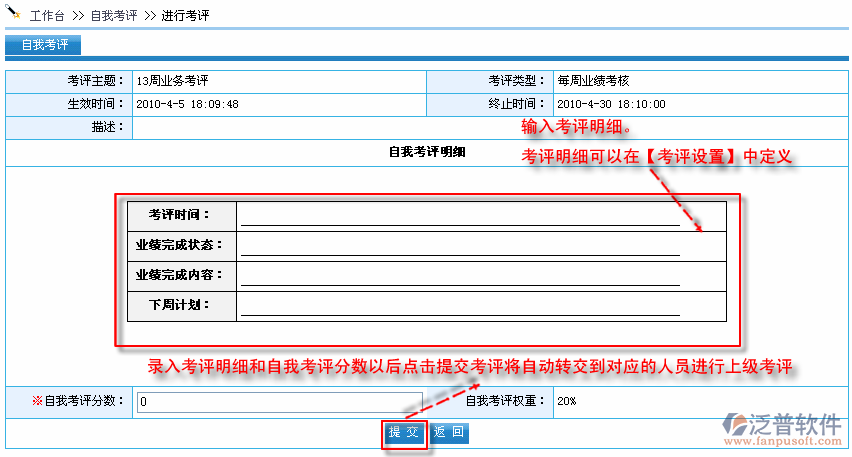This screenshot has width=852, height=457.
Task: Select the 自我考评 tab
Action: [43, 45]
